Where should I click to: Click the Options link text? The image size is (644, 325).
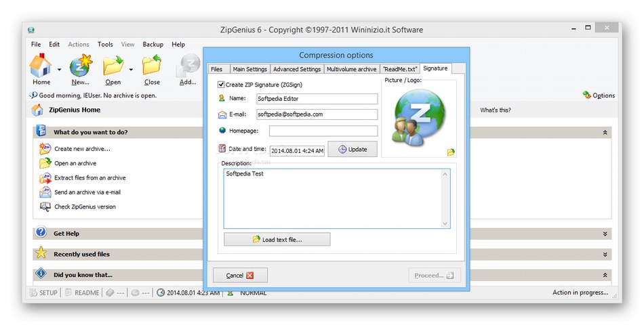coord(604,95)
